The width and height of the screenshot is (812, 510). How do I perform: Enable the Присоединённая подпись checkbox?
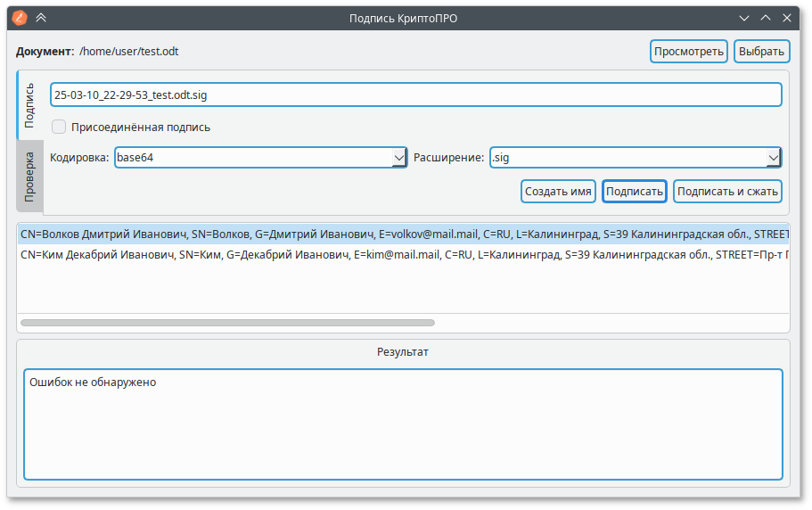[59, 127]
